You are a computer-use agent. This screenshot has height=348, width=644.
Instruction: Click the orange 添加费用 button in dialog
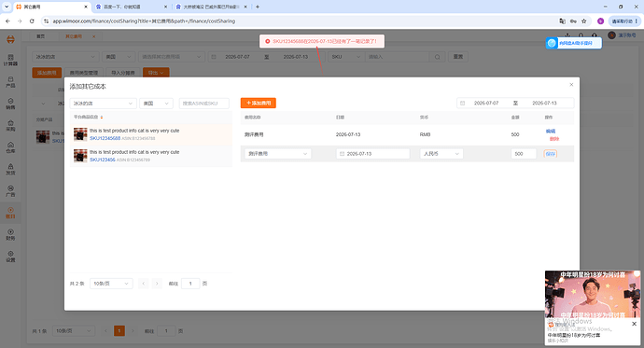258,103
